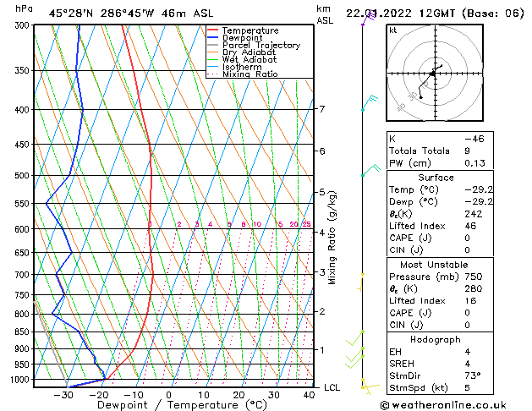Click the 500 hPa pressure label

coord(24,176)
